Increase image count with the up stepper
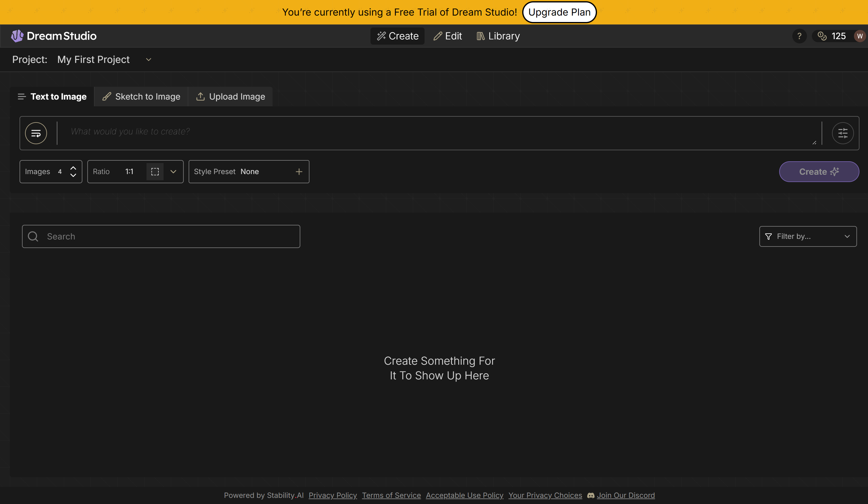Screen dimensions: 868x504 click(73, 168)
